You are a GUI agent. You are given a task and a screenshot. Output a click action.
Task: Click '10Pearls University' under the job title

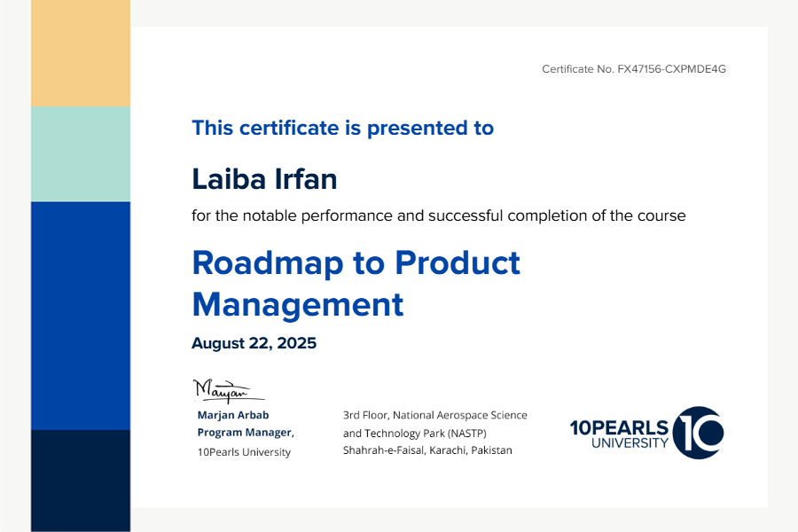click(x=243, y=452)
